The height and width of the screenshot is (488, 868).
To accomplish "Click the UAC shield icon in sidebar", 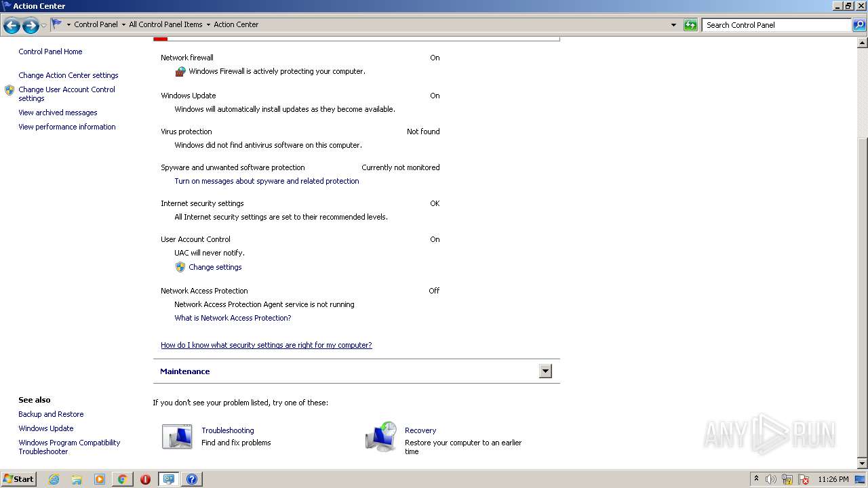I will point(9,90).
